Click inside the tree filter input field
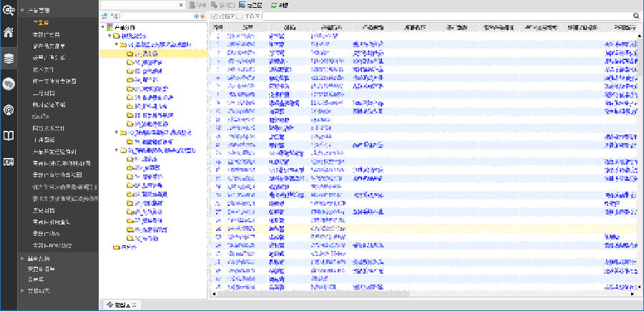 point(156,15)
